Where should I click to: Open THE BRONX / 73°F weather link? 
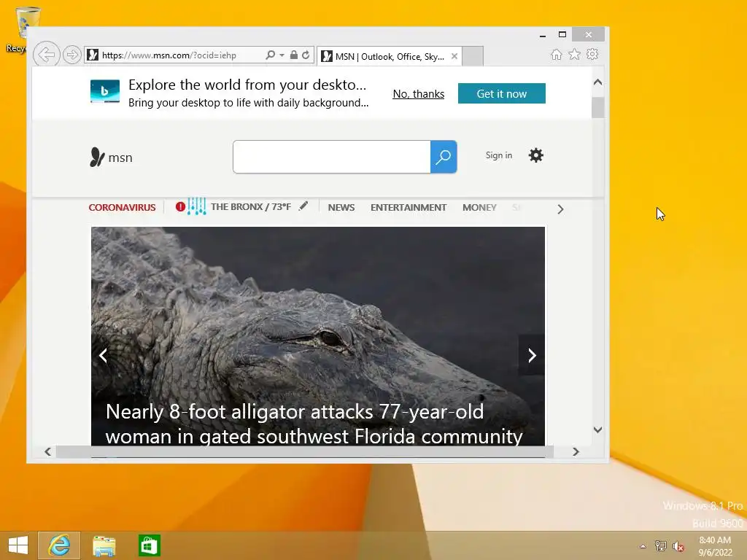tap(251, 206)
